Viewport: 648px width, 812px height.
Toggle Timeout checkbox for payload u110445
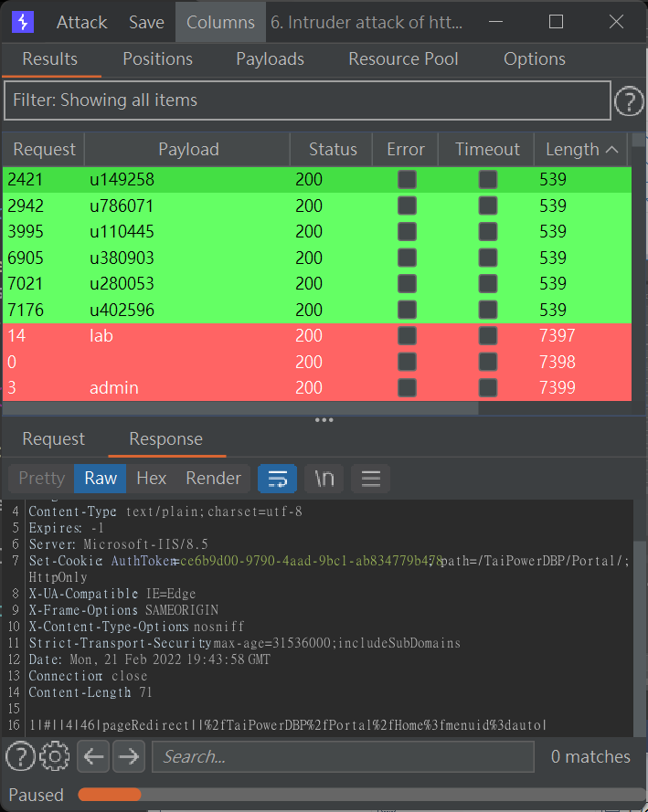[x=487, y=231]
